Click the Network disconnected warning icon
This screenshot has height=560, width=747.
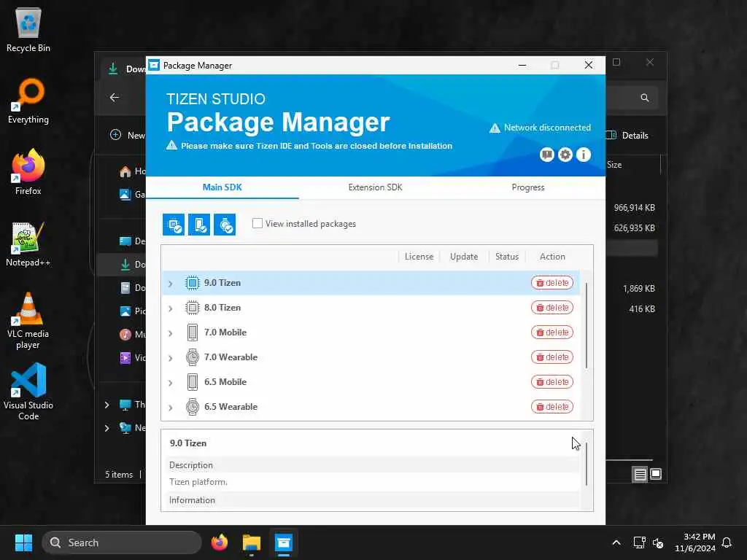(495, 128)
